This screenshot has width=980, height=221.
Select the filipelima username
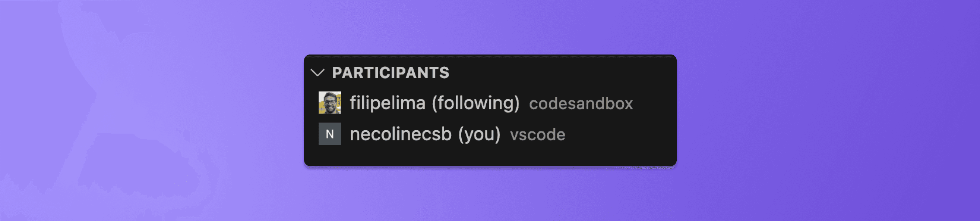click(x=387, y=103)
